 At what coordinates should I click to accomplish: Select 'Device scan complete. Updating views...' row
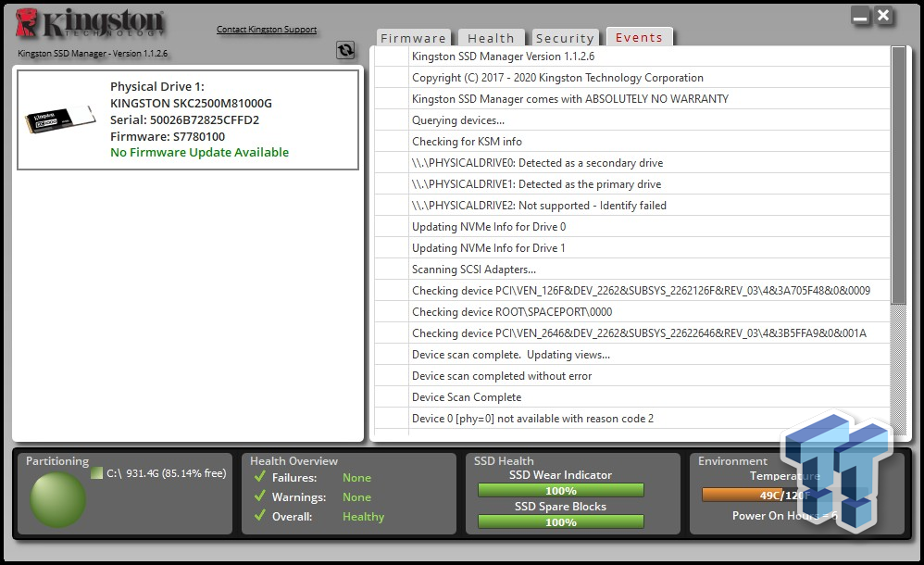pyautogui.click(x=632, y=354)
